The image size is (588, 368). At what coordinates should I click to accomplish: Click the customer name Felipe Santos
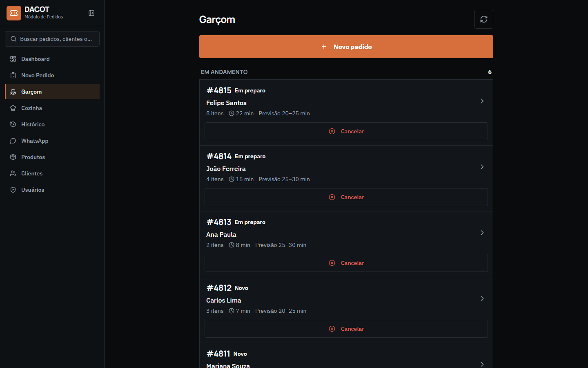click(226, 103)
